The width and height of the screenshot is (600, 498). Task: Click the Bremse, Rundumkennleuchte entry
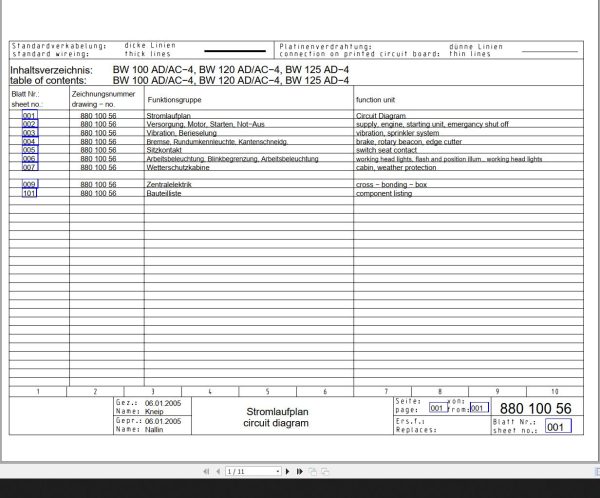[217, 142]
